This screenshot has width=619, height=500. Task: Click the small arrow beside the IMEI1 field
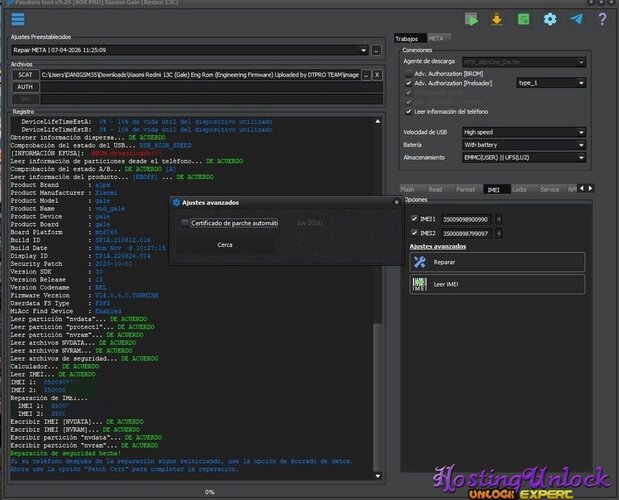(499, 219)
